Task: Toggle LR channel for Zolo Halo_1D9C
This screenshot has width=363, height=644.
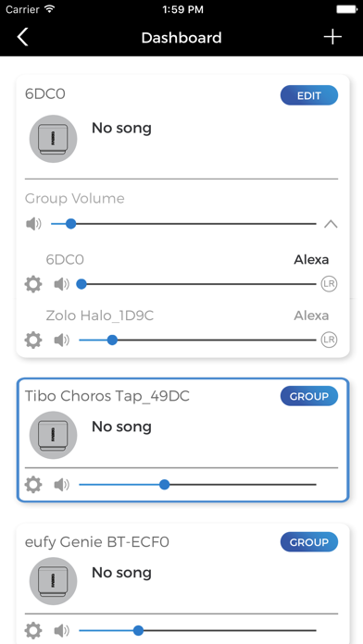Action: (329, 340)
